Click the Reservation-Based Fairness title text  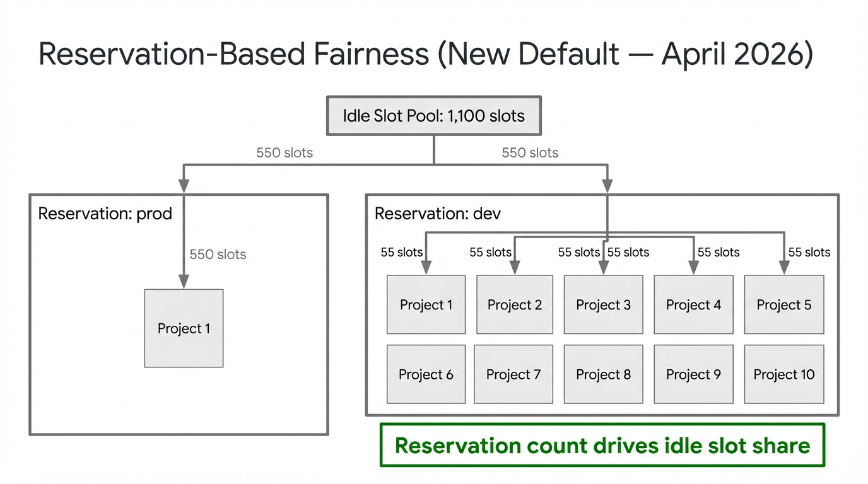tap(426, 54)
